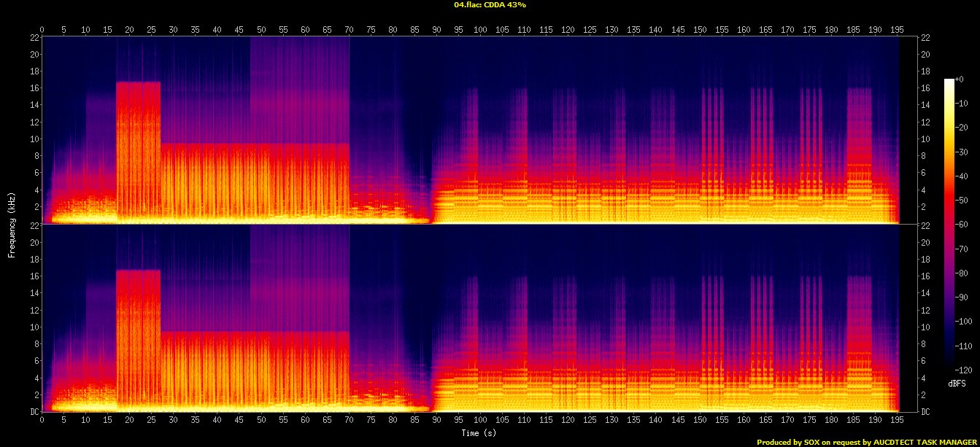Click '195' on the bottom time axis
This screenshot has height=447, width=980.
898,421
